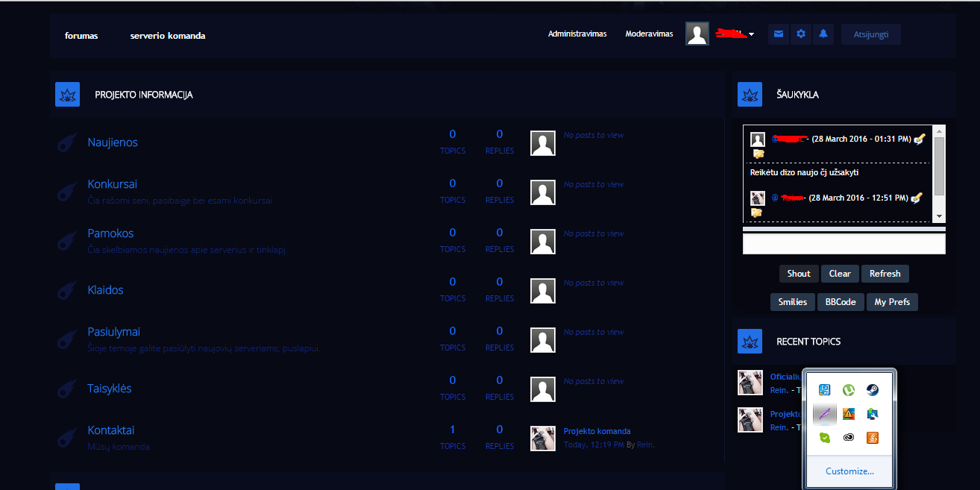
Task: Click the shoutbox scrollbar up arrow
Action: tap(939, 131)
